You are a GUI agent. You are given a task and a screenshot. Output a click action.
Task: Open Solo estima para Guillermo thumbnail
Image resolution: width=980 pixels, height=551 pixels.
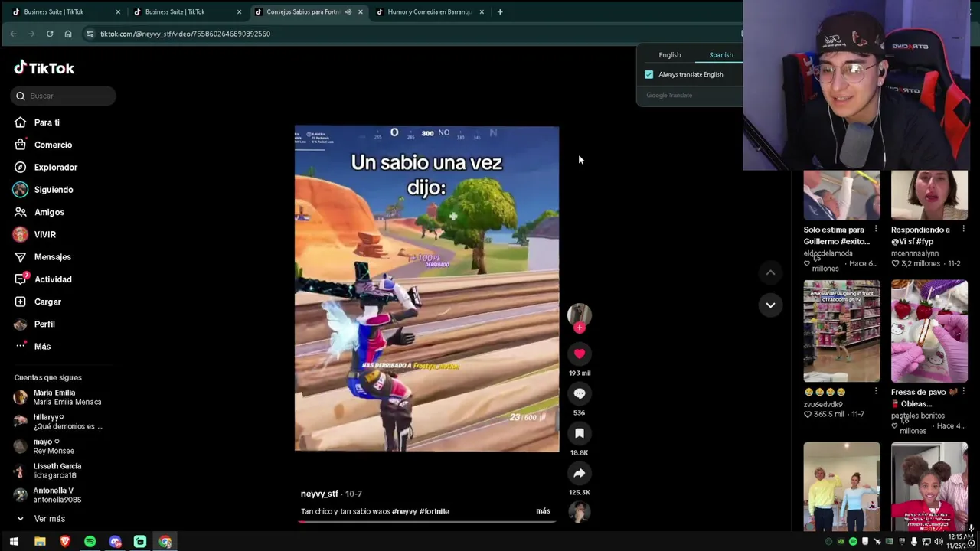point(841,195)
